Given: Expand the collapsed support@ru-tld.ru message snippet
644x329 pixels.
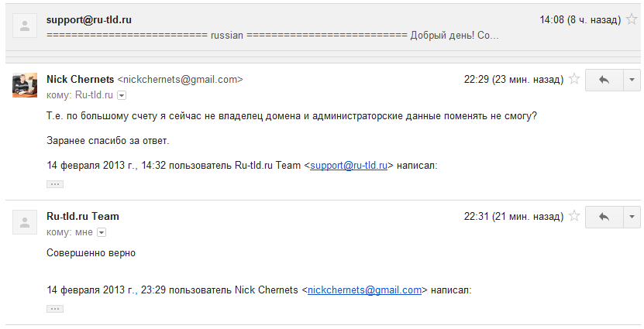Looking at the screenshot, I should (273, 36).
